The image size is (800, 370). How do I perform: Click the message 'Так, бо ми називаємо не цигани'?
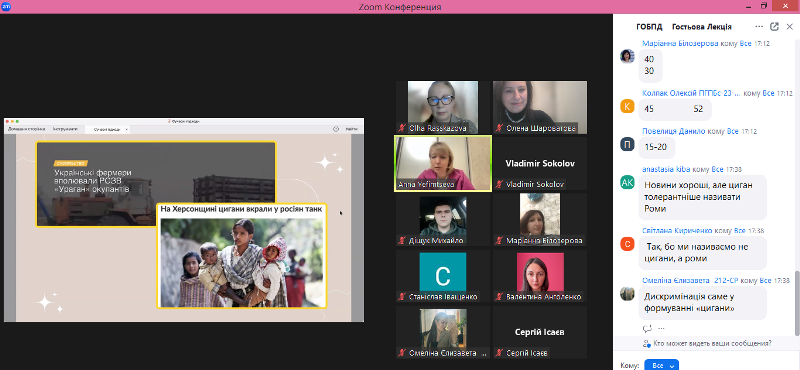pos(703,253)
